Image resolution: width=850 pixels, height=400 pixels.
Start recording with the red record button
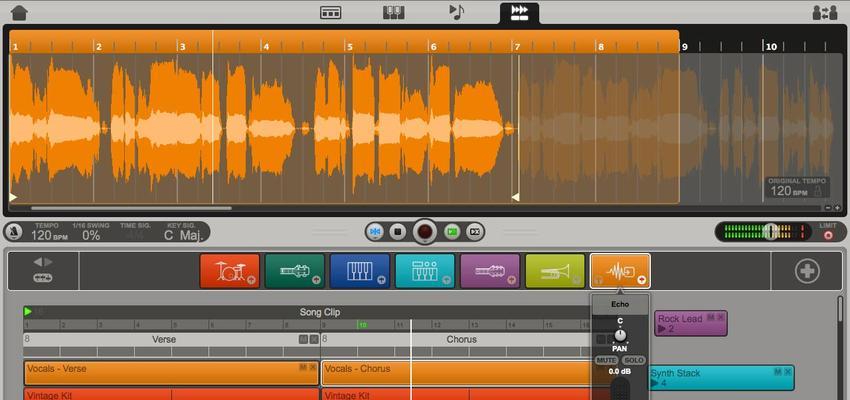point(424,232)
